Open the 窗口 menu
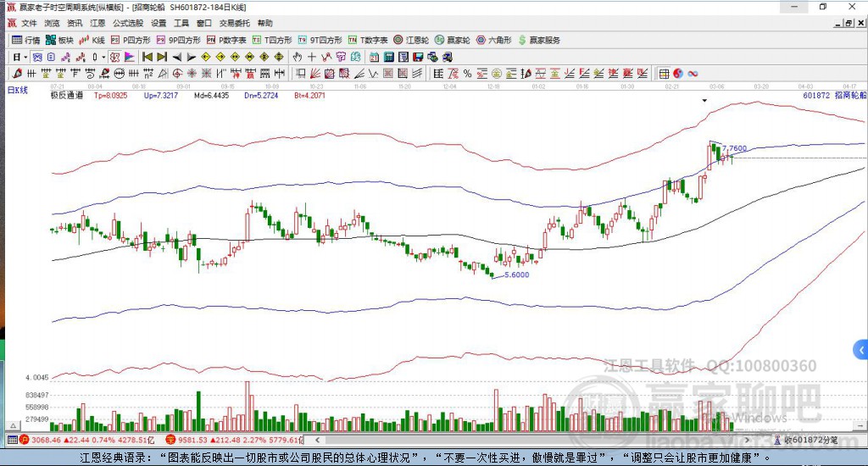The height and width of the screenshot is (466, 868). pos(204,23)
